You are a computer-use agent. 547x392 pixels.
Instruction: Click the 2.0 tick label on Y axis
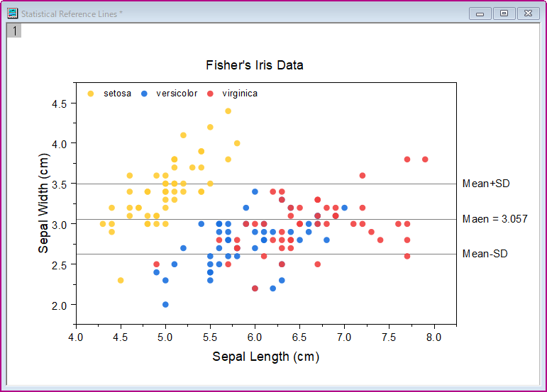click(60, 306)
